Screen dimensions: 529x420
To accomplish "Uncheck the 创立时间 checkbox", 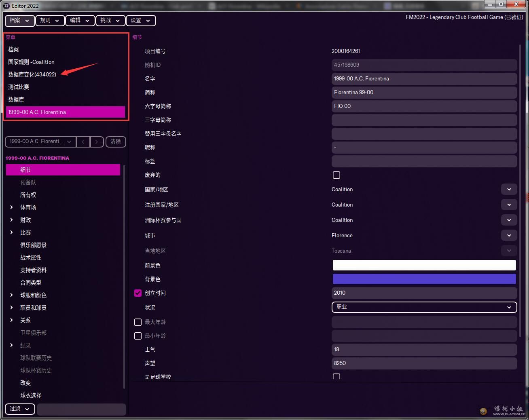I will click(x=138, y=293).
